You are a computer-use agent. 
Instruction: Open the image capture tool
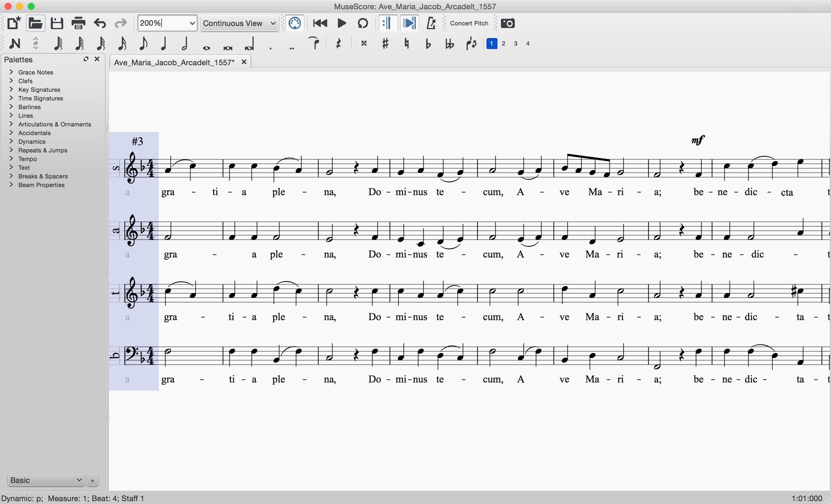(x=508, y=23)
